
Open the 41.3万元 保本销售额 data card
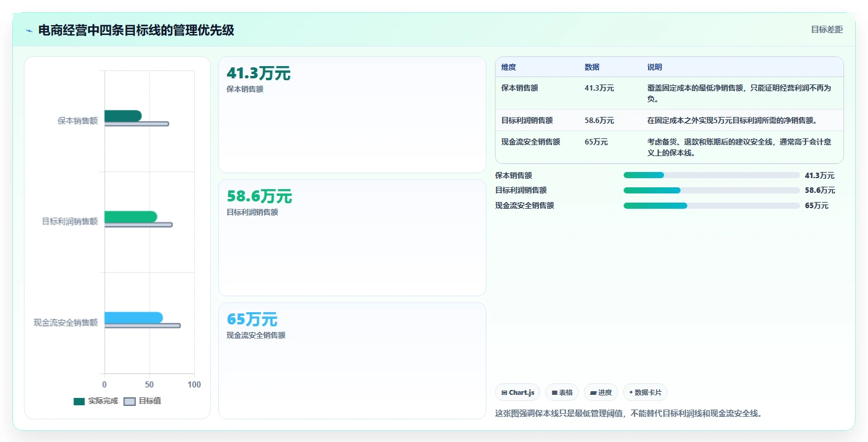point(352,114)
